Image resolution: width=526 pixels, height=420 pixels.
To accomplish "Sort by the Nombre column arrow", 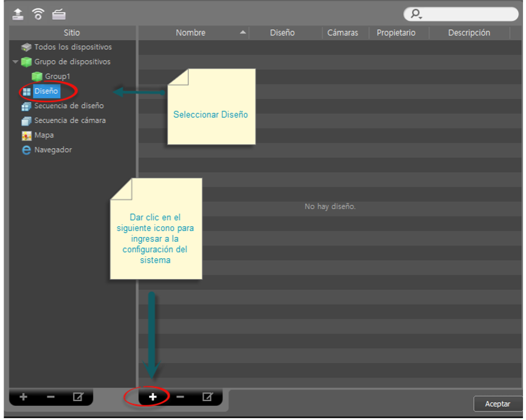I will [243, 32].
